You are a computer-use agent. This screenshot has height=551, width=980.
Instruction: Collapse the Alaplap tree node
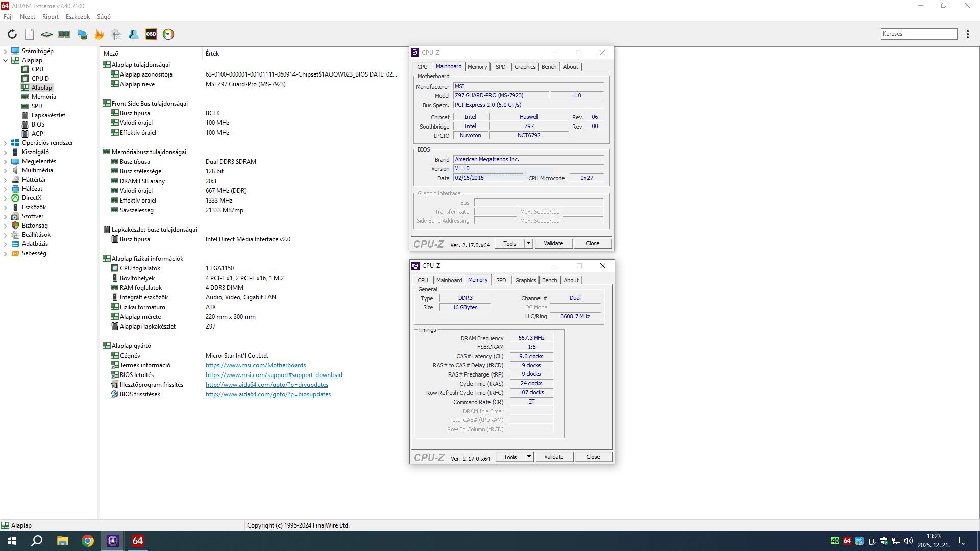point(6,60)
